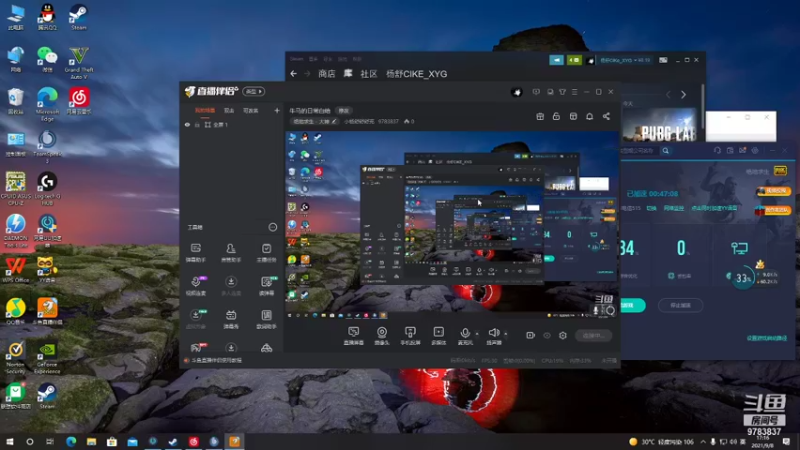Screen dimensions: 800x450
Task: Open Steam 社区 community tab
Action: tap(369, 74)
